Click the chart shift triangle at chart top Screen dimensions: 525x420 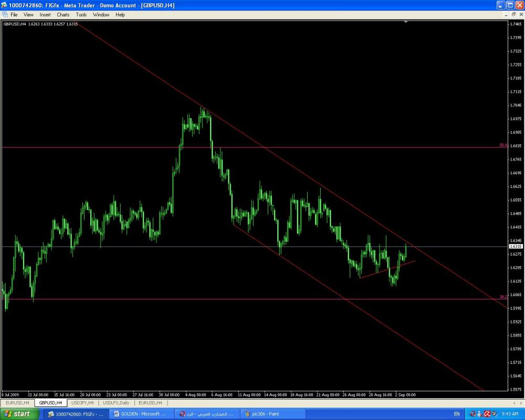pos(406,22)
